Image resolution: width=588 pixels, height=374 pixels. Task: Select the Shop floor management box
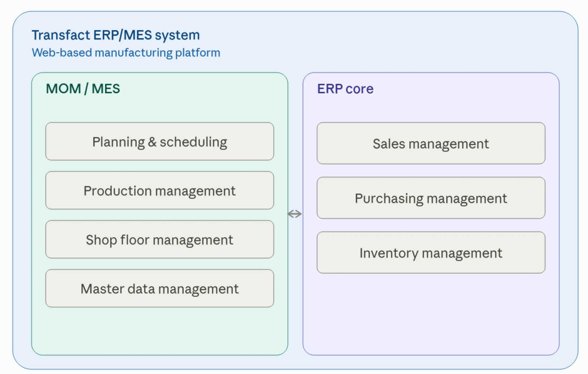(x=159, y=240)
